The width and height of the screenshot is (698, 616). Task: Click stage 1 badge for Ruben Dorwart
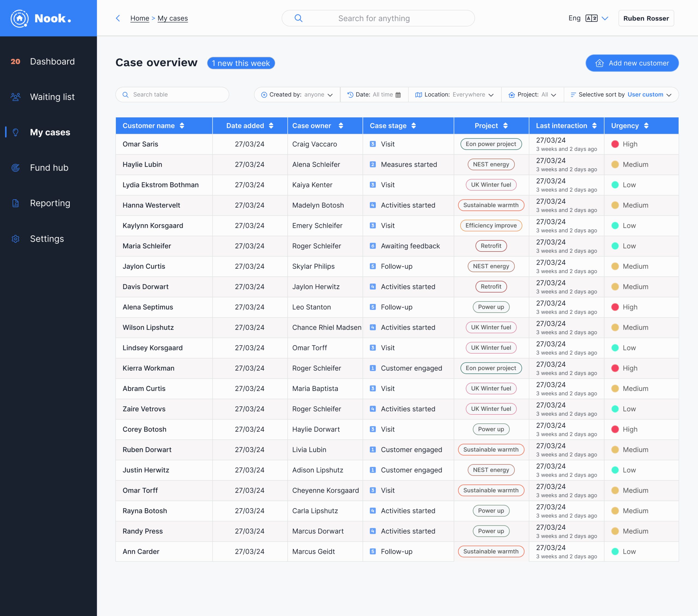pyautogui.click(x=372, y=450)
